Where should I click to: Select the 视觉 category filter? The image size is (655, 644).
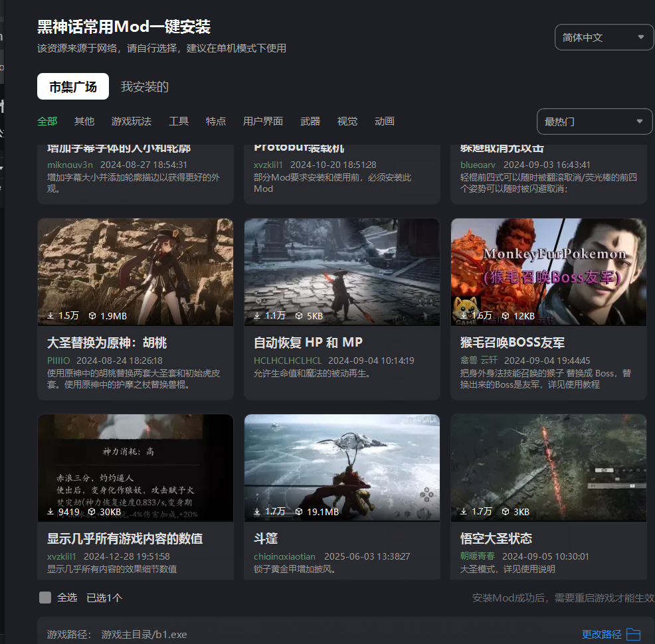click(347, 121)
